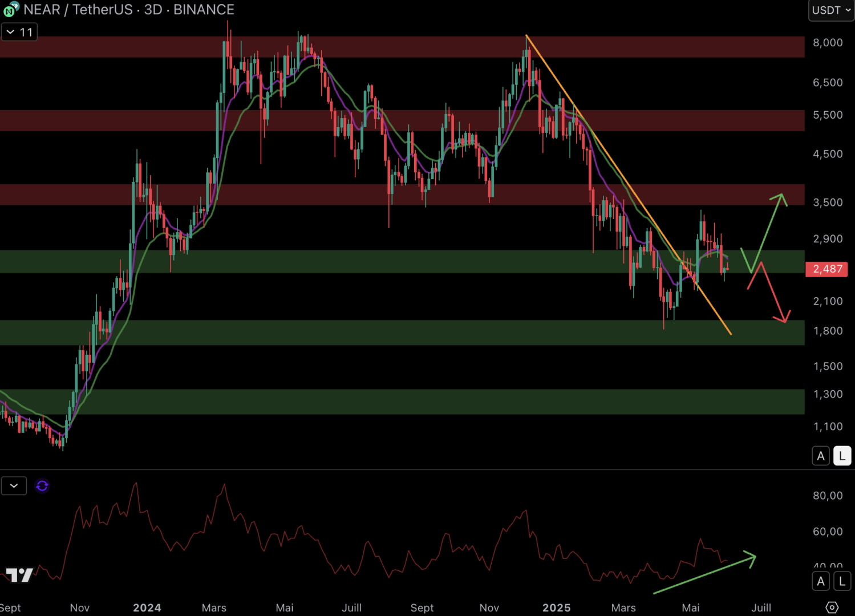
Task: Click the 8,000 price axis label
Action: click(x=828, y=43)
